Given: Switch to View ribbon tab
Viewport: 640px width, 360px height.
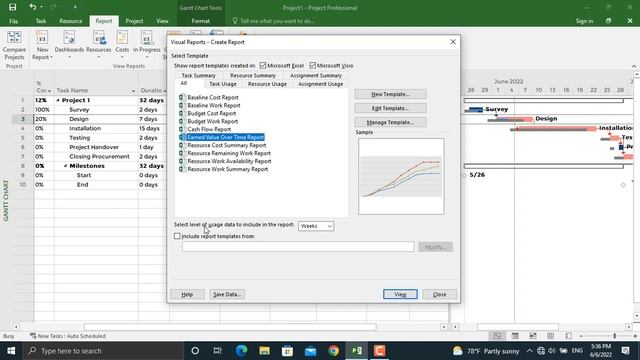Looking at the screenshot, I should click(x=162, y=21).
